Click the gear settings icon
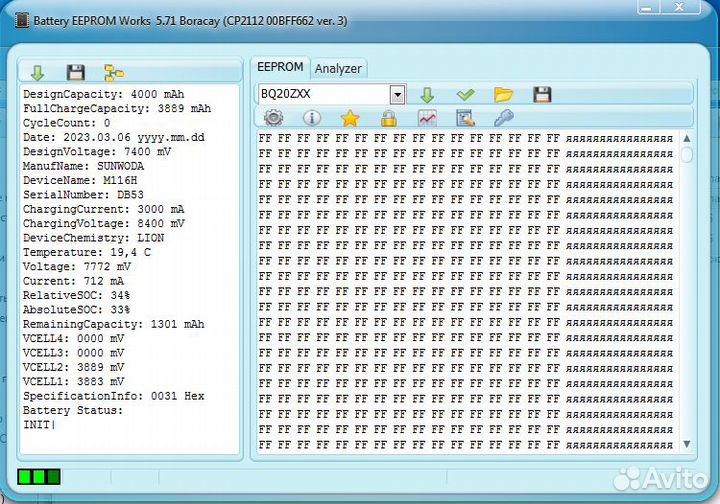The image size is (720, 504). click(273, 118)
